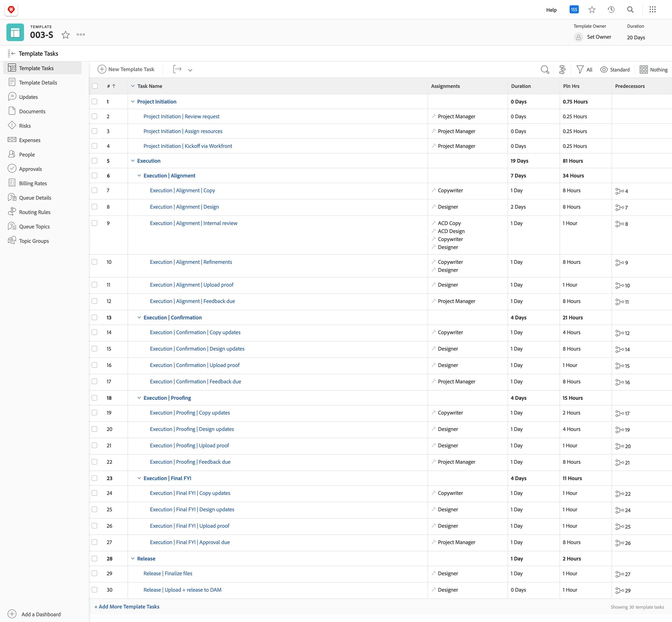Click the favorites star in top bar
The image size is (672, 622).
tap(592, 10)
